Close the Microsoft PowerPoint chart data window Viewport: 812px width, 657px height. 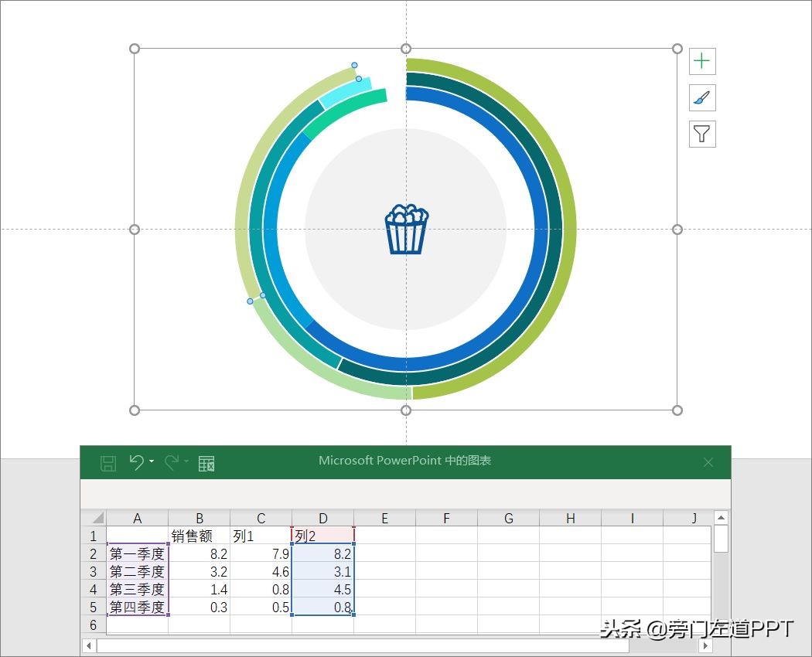[708, 461]
